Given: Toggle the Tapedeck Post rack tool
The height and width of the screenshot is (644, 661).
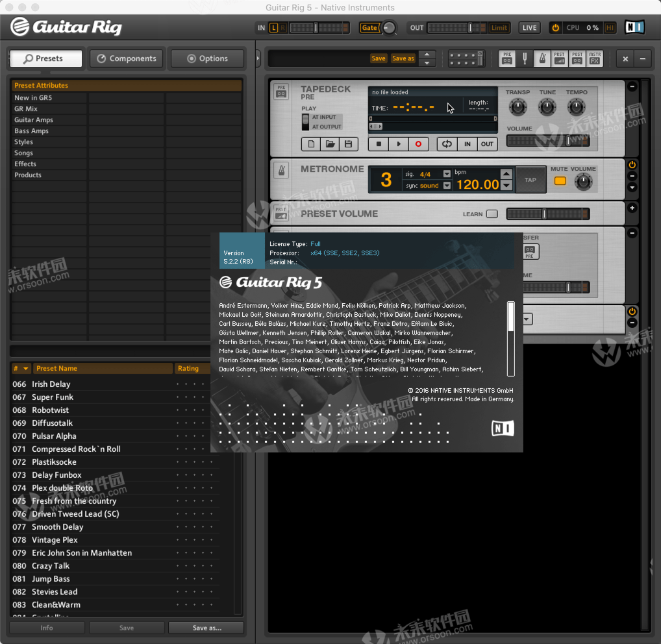Looking at the screenshot, I should [x=577, y=58].
